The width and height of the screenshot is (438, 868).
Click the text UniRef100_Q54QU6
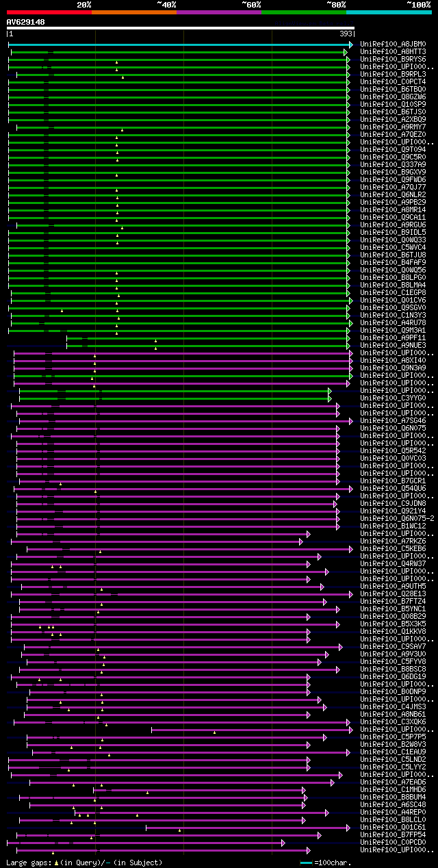[394, 489]
